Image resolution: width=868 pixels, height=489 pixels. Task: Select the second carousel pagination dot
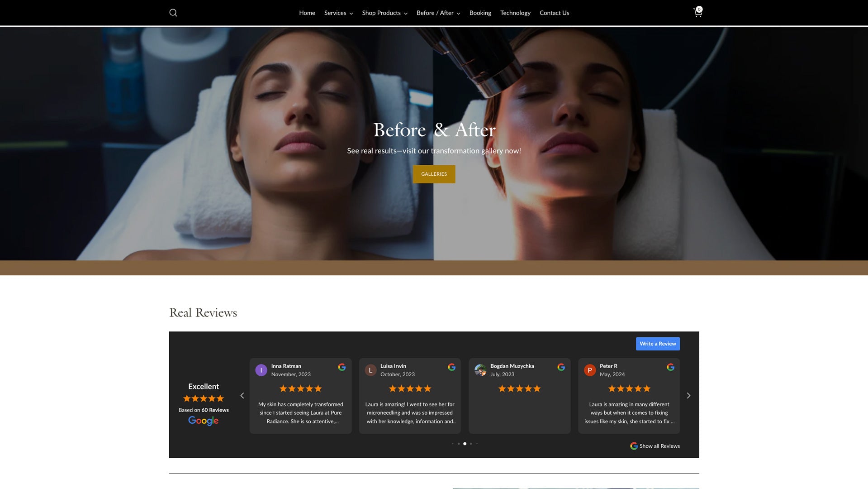pos(459,444)
